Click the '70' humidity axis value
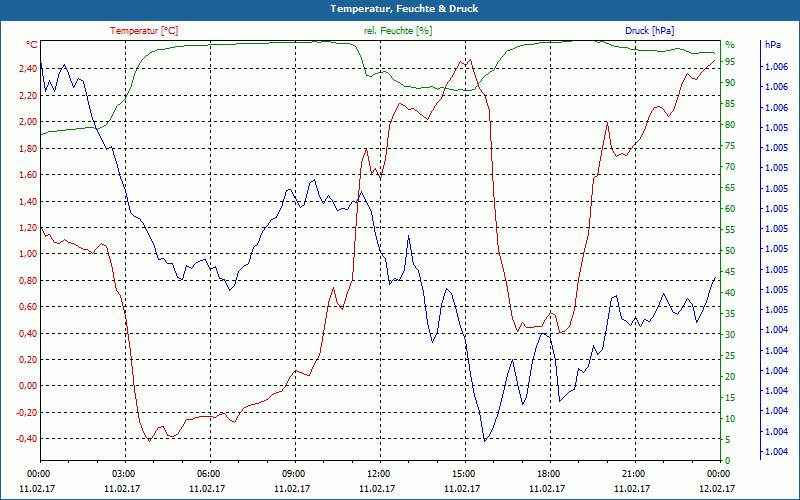Viewport: 800px width, 500px height. 730,167
